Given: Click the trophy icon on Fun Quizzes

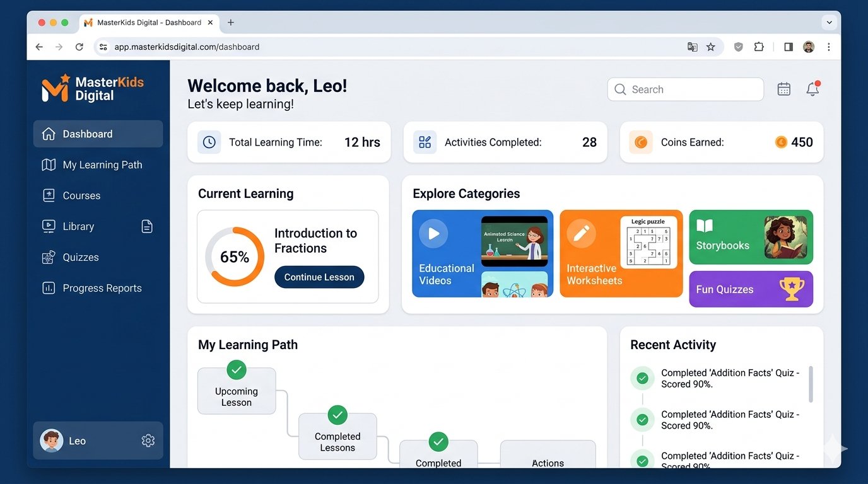Looking at the screenshot, I should pos(792,289).
